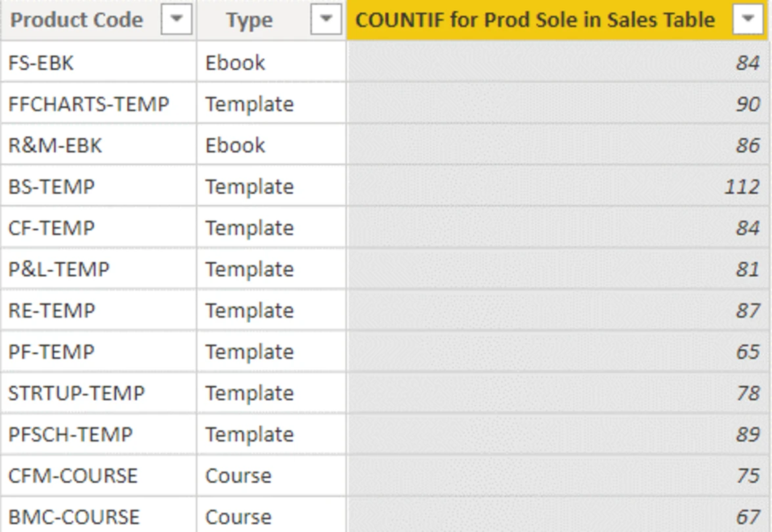The height and width of the screenshot is (532, 772).
Task: Open the COUNTIF column filter dropdown
Action: (x=748, y=20)
